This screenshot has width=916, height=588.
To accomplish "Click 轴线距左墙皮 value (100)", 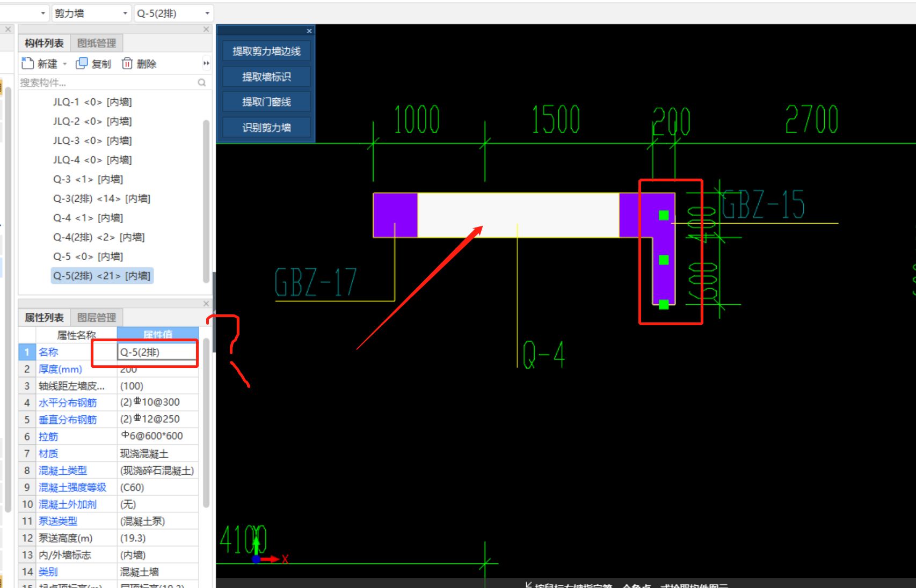I will point(158,386).
